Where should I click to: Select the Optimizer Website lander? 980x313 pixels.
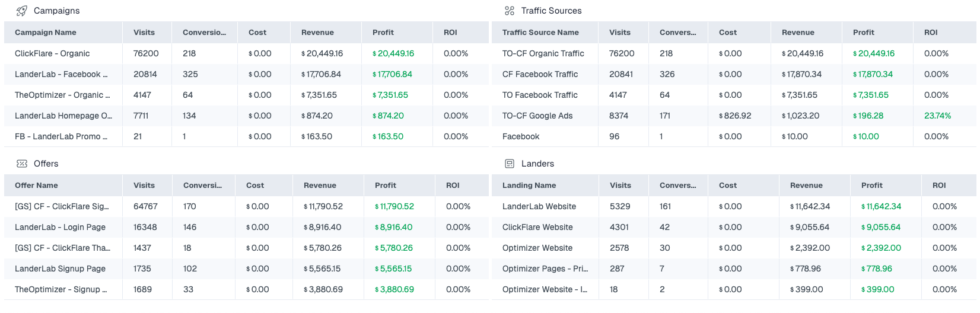pyautogui.click(x=537, y=248)
